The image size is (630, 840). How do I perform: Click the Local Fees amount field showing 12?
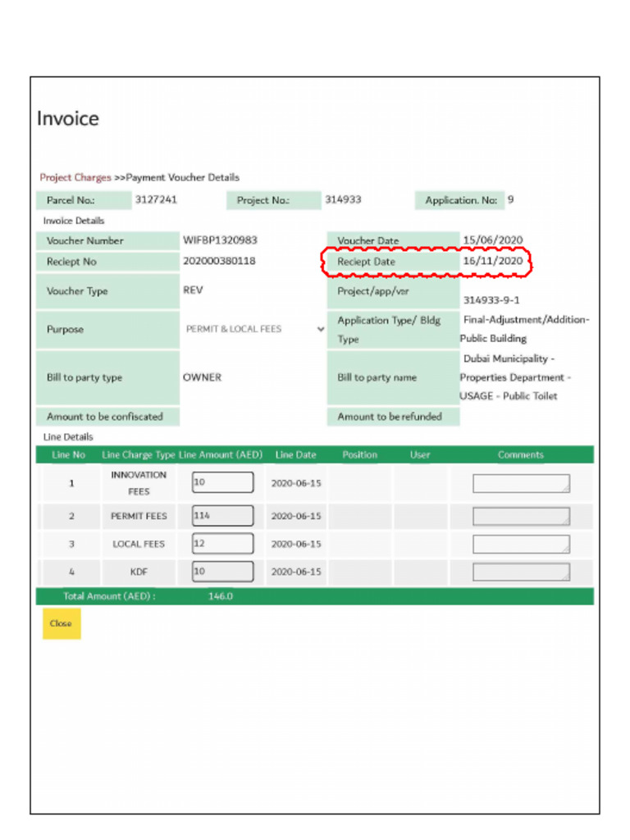coord(223,543)
